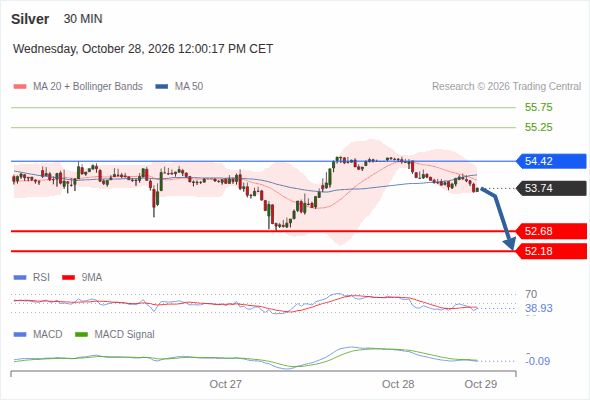Click the Wednesday, October 28, 2026 timestamp

(143, 49)
